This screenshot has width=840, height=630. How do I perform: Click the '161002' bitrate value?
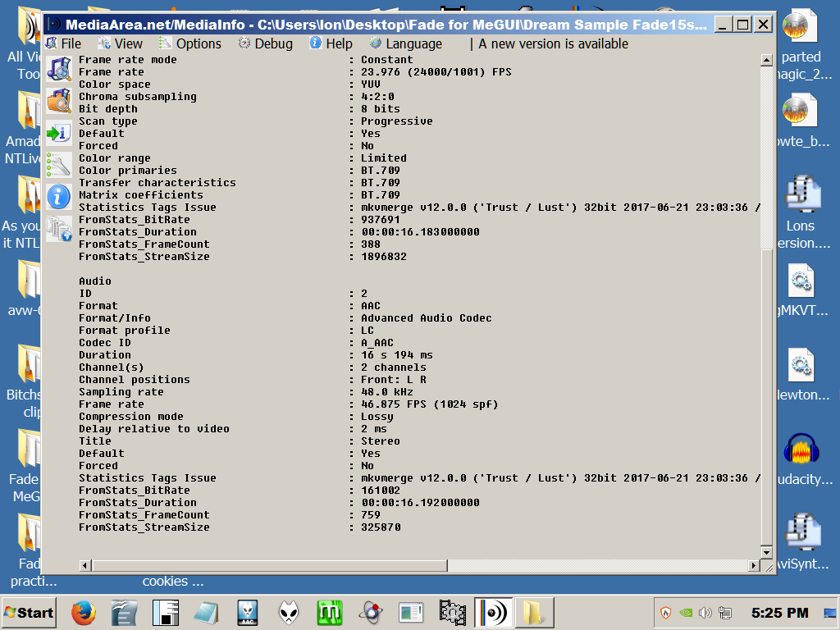pos(381,491)
